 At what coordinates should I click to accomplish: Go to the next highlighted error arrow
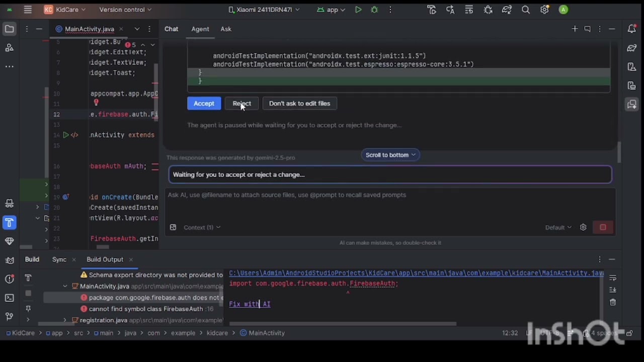coord(152,45)
